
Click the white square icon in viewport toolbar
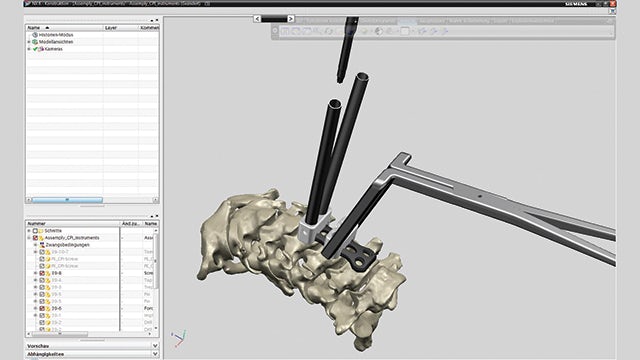[x=404, y=31]
